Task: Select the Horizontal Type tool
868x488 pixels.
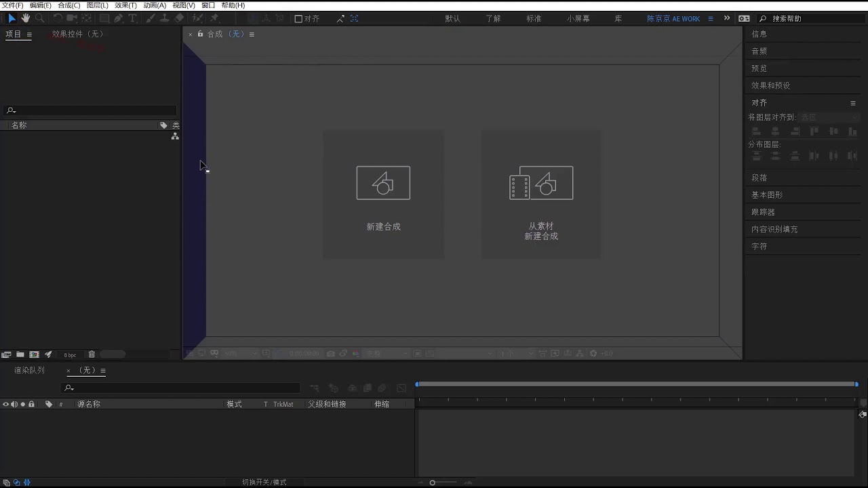Action: tap(132, 18)
